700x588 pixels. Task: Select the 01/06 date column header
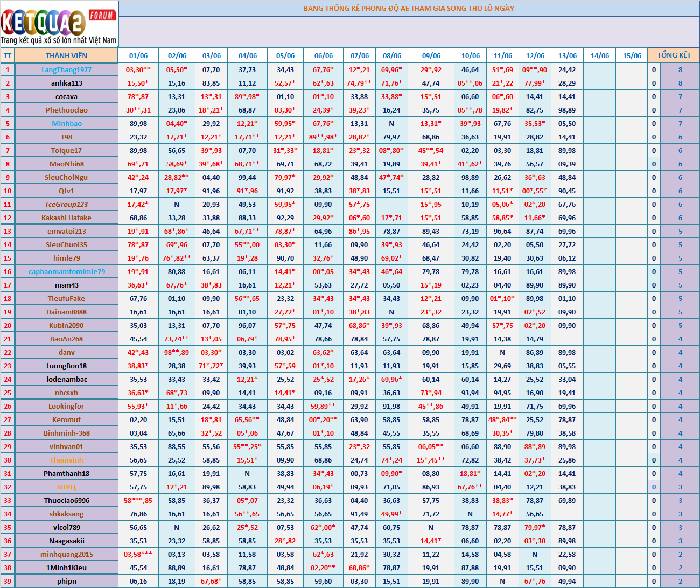coord(138,55)
